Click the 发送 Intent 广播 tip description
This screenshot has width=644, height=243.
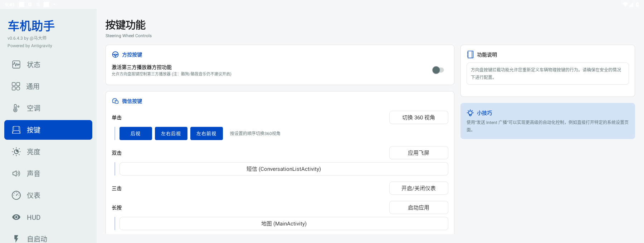547,126
